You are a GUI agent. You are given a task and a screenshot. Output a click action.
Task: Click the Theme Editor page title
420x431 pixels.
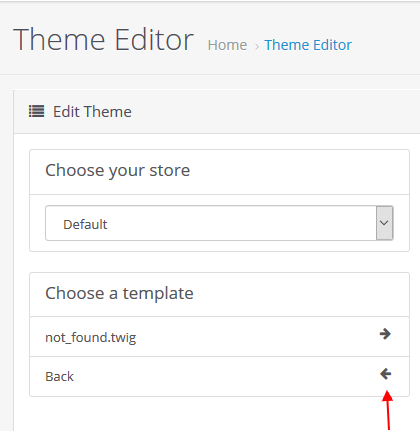[103, 40]
